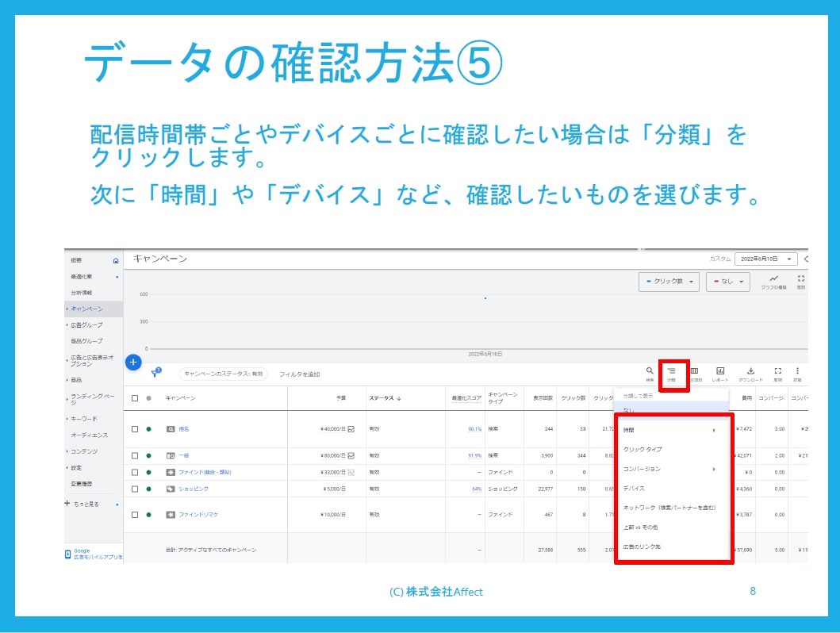Click the 予算 column header
Viewport: 840px width, 633px height.
pyautogui.click(x=341, y=398)
